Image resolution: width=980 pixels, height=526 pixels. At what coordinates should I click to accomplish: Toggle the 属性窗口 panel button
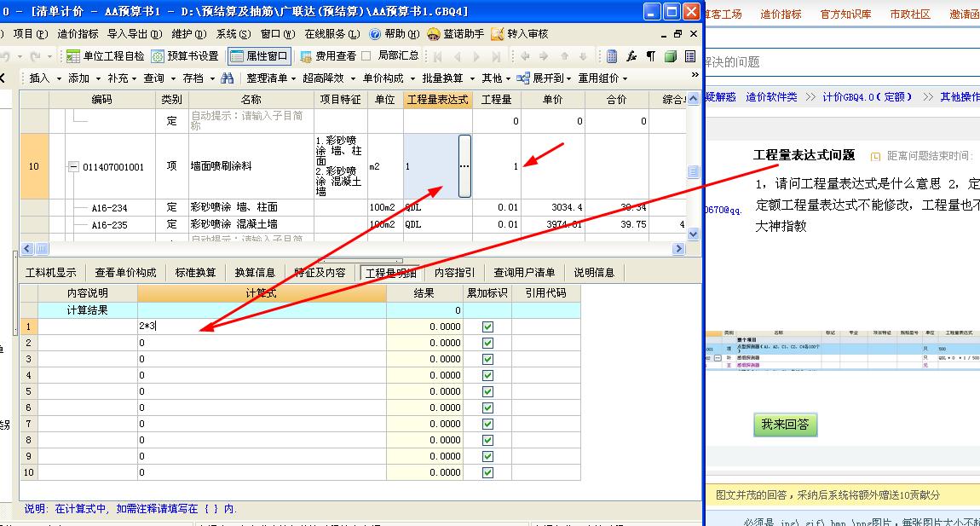(259, 56)
